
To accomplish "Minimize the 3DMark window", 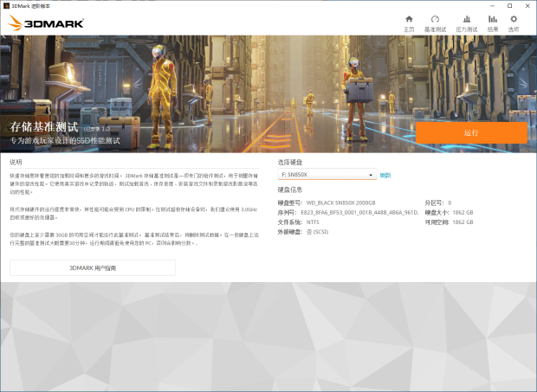I will tap(492, 6).
